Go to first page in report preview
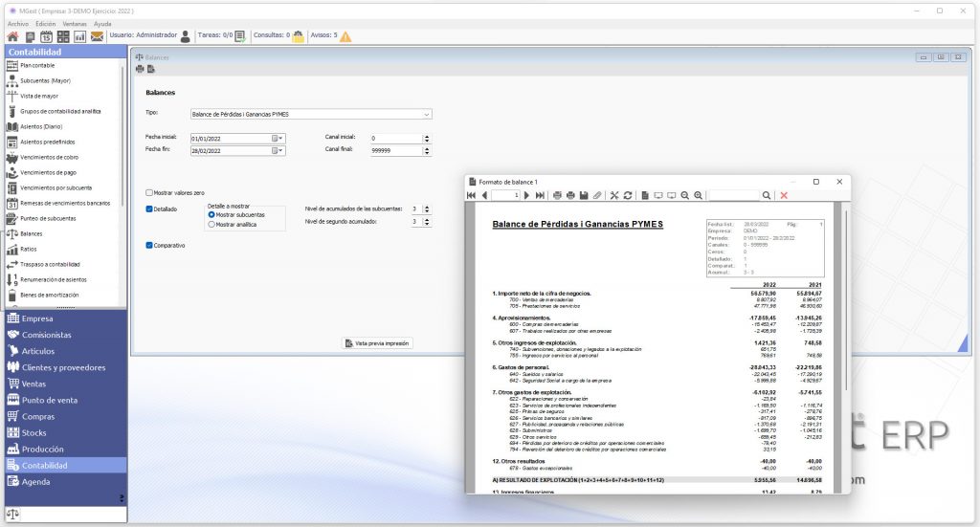980x527 pixels. click(x=471, y=195)
